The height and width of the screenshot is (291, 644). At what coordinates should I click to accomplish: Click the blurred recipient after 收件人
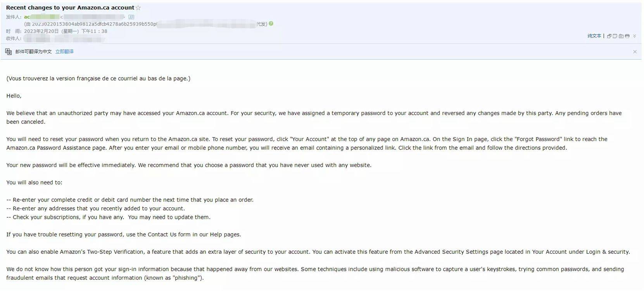click(64, 38)
